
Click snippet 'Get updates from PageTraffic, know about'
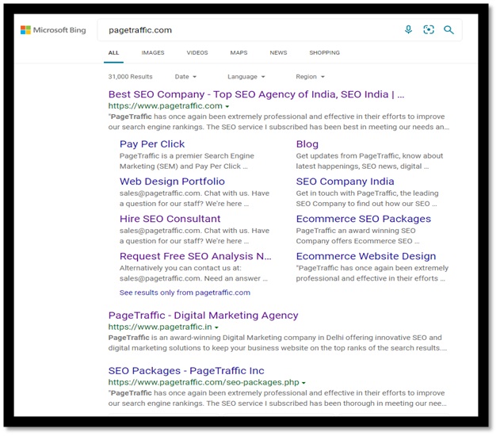coord(369,156)
